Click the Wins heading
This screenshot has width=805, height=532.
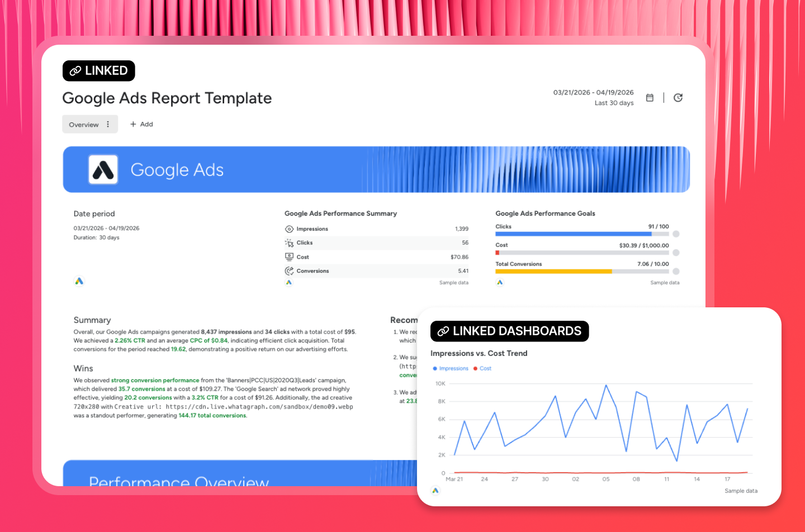click(83, 368)
